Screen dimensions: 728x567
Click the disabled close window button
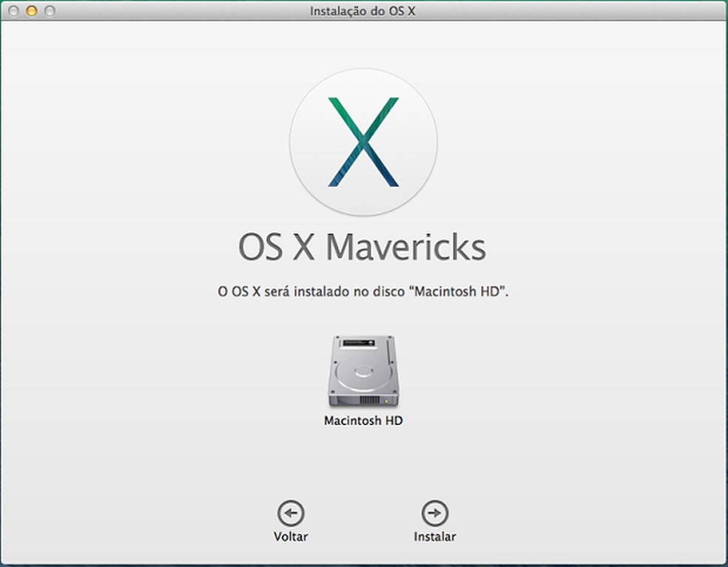[x=13, y=11]
